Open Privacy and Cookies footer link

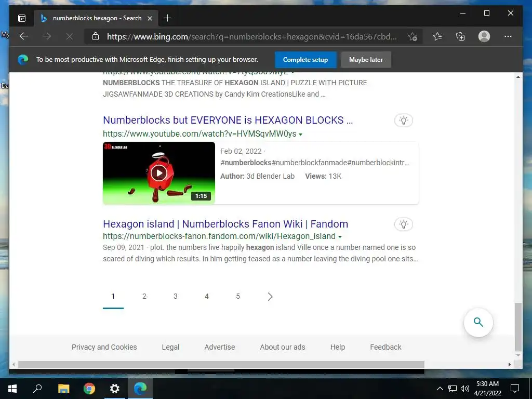(x=104, y=347)
